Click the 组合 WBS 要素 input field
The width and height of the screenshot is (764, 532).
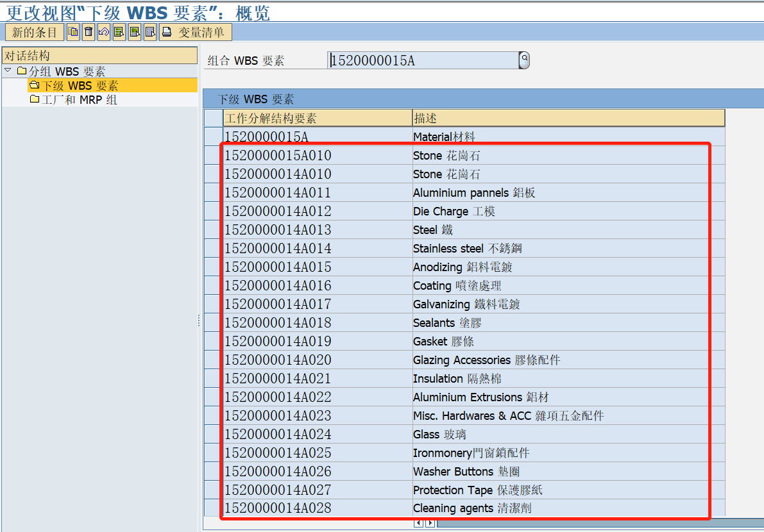click(x=423, y=60)
